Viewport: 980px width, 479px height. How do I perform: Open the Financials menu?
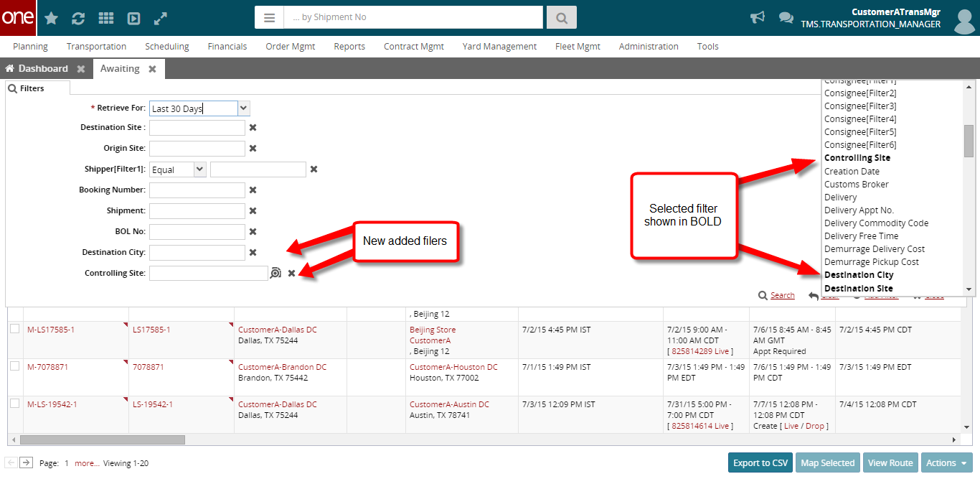click(x=227, y=46)
